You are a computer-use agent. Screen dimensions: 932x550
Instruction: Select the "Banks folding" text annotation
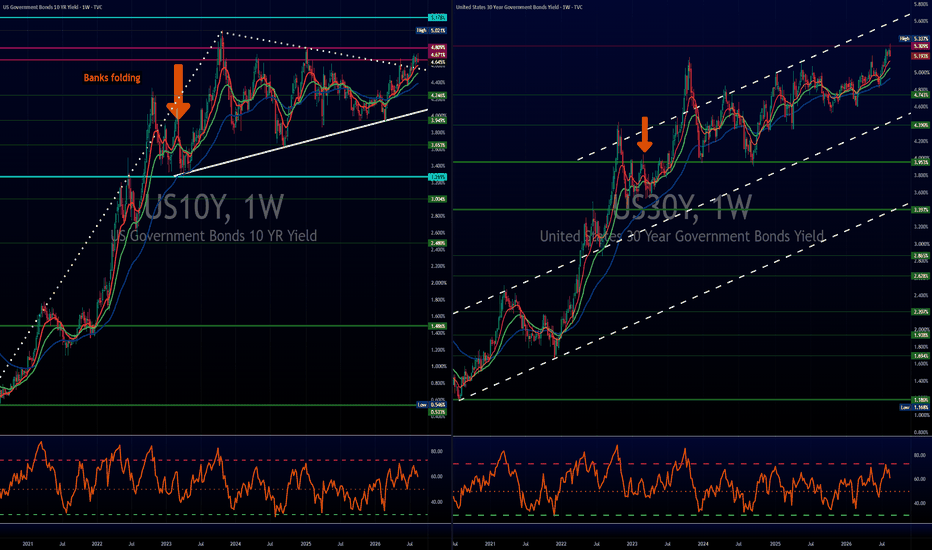tap(112, 78)
